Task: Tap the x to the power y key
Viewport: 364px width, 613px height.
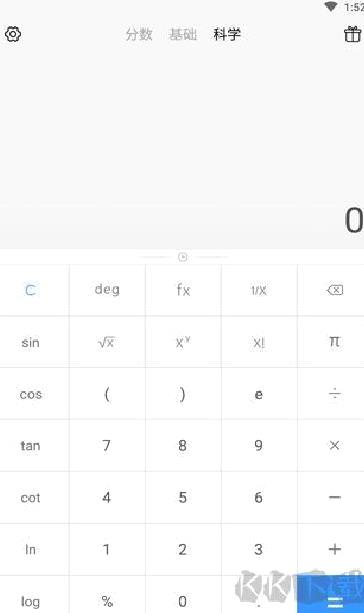Action: click(183, 342)
